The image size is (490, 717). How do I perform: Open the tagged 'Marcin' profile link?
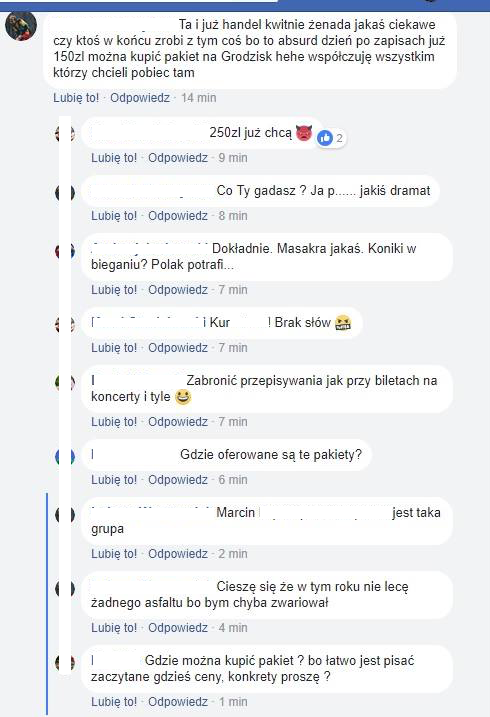pyautogui.click(x=235, y=513)
